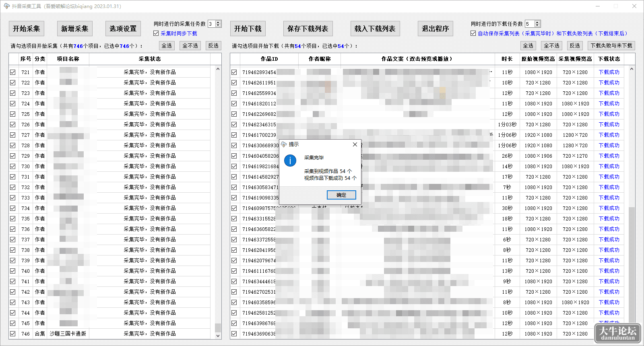This screenshot has width=644, height=346.
Task: Click the collection task count field
Action: click(211, 24)
